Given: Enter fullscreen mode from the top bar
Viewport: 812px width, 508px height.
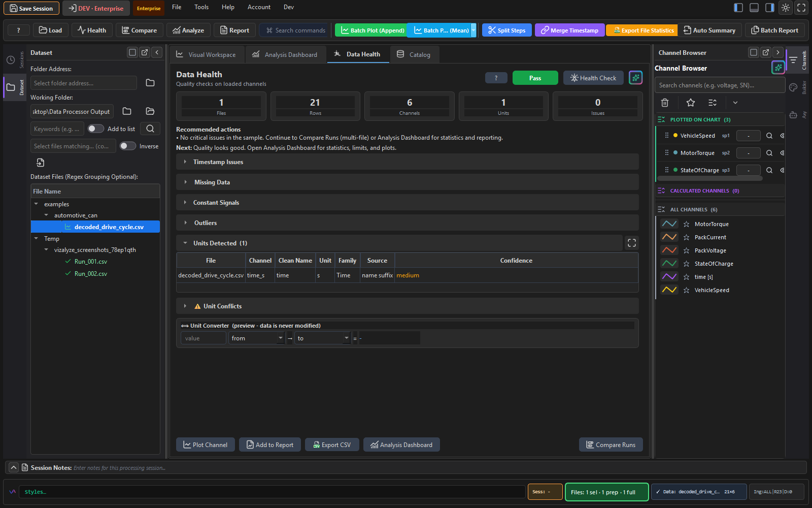Looking at the screenshot, I should point(801,8).
